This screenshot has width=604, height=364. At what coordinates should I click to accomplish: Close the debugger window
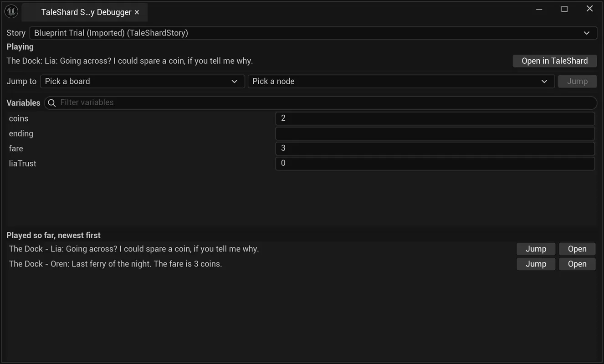(589, 9)
